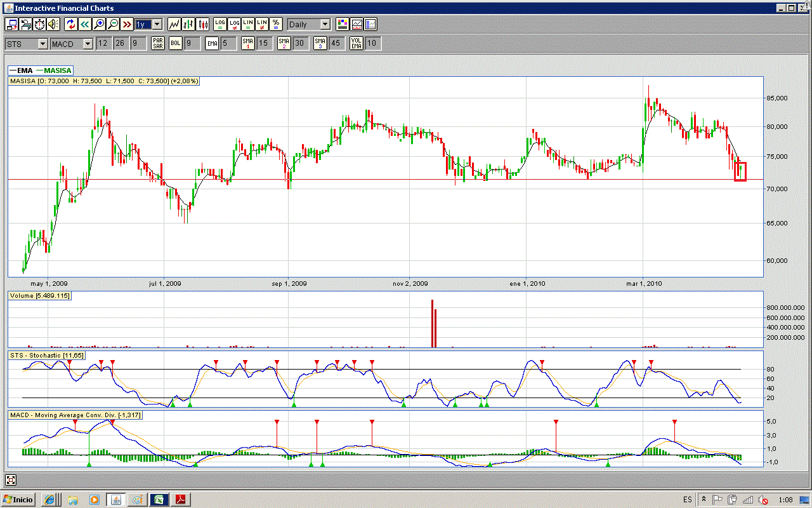Click the MASISA OHLC quote line

(104, 81)
